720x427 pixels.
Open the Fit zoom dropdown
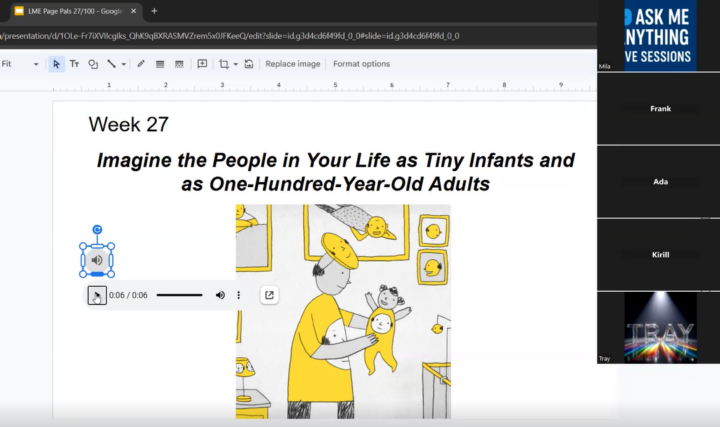(20, 64)
